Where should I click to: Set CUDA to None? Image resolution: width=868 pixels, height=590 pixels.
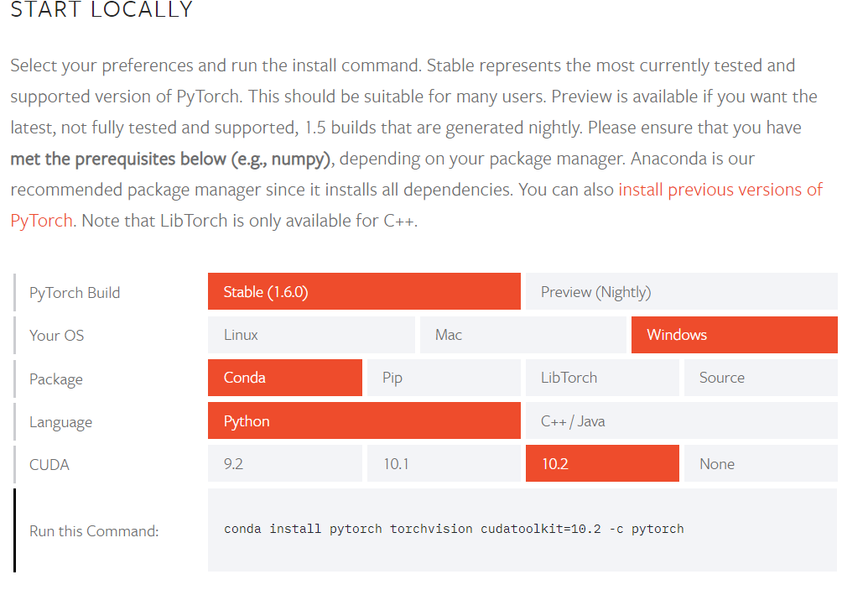pos(760,464)
